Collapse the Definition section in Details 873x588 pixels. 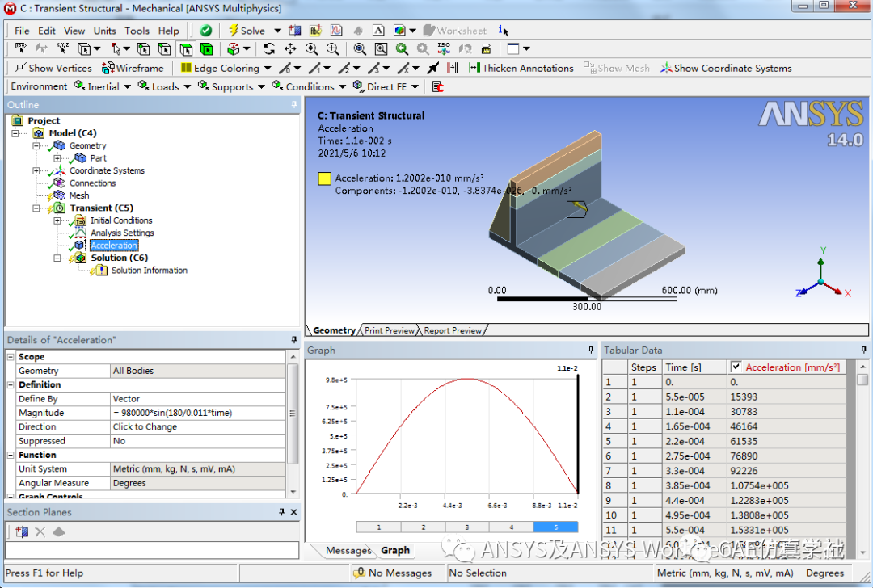[x=11, y=384]
